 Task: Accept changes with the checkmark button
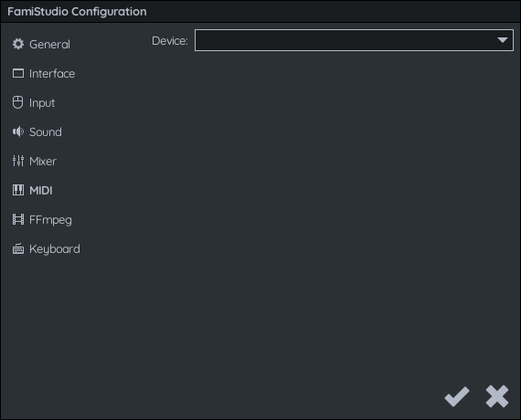point(457,396)
